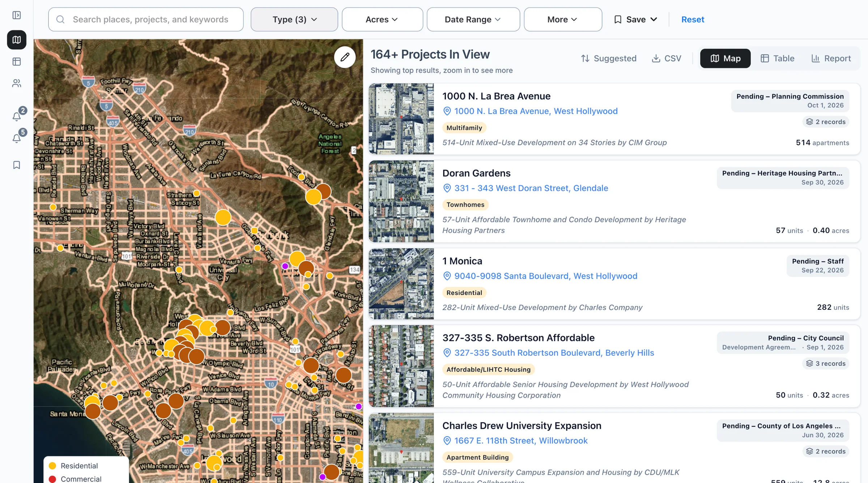Toggle the sidebar panel icon
Viewport: 868px width, 483px height.
coord(17,15)
